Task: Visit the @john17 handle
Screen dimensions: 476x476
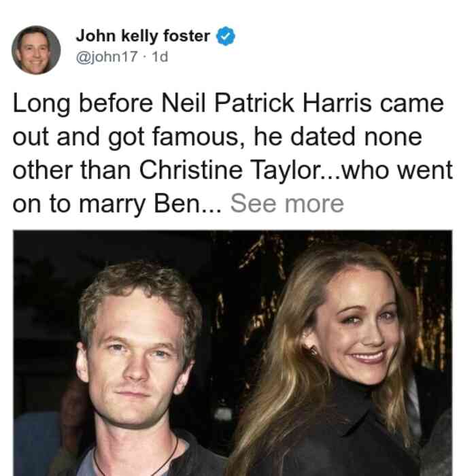Action: (107, 56)
